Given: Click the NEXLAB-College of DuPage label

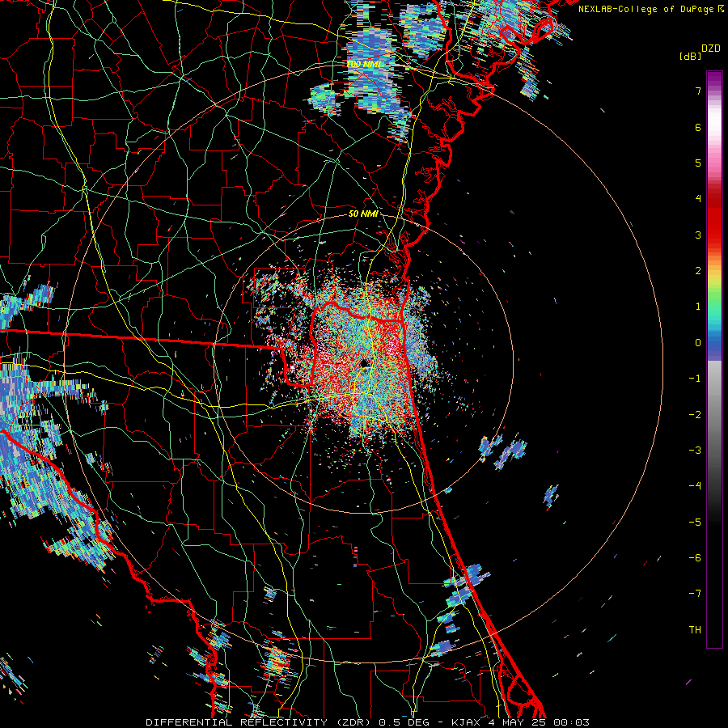Looking at the screenshot, I should click(645, 9).
